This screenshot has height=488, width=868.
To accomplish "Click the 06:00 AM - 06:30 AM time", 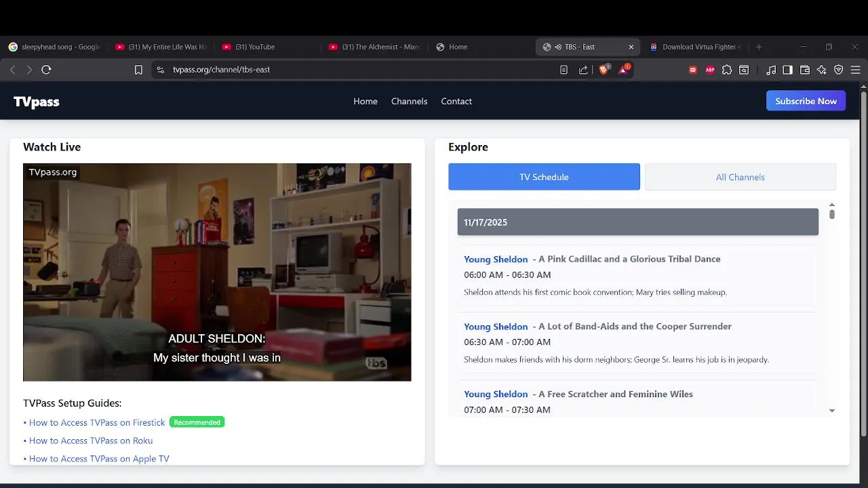I will tap(507, 274).
